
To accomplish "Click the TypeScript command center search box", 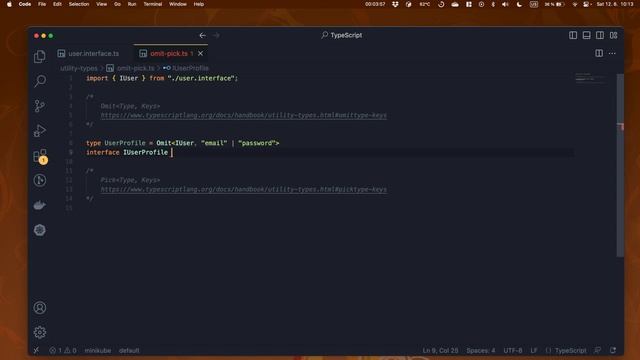I will click(x=342, y=36).
